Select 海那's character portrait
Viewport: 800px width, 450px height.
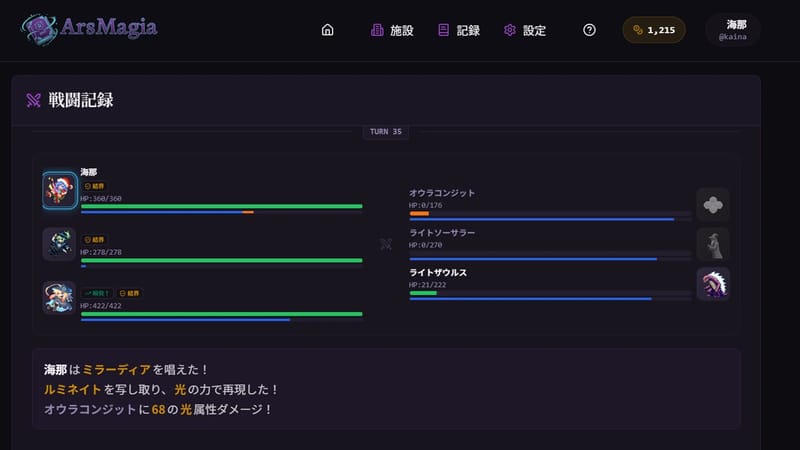pos(60,190)
